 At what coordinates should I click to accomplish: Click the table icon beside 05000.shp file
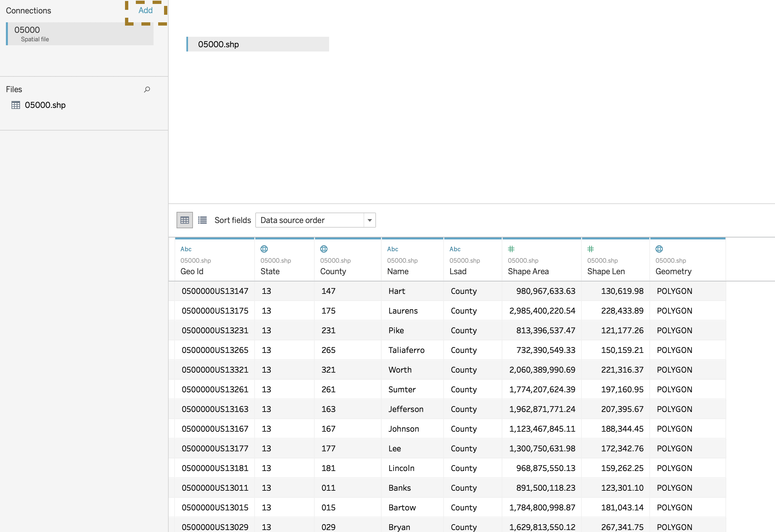point(16,105)
